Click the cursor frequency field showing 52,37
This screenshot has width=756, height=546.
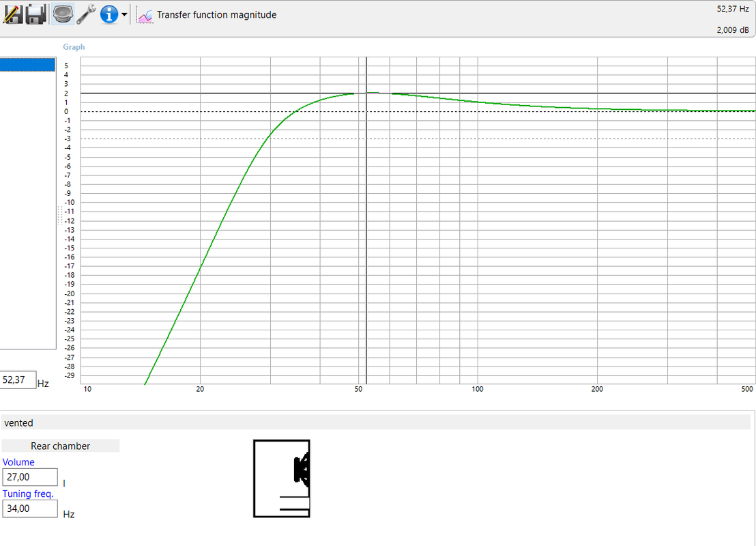pyautogui.click(x=18, y=379)
